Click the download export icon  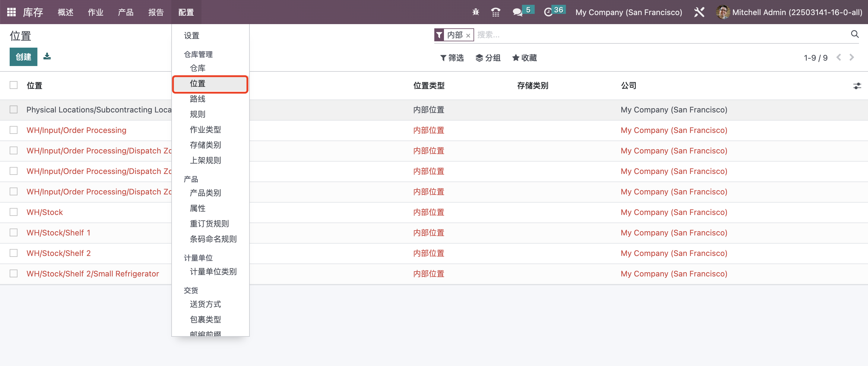tap(47, 56)
